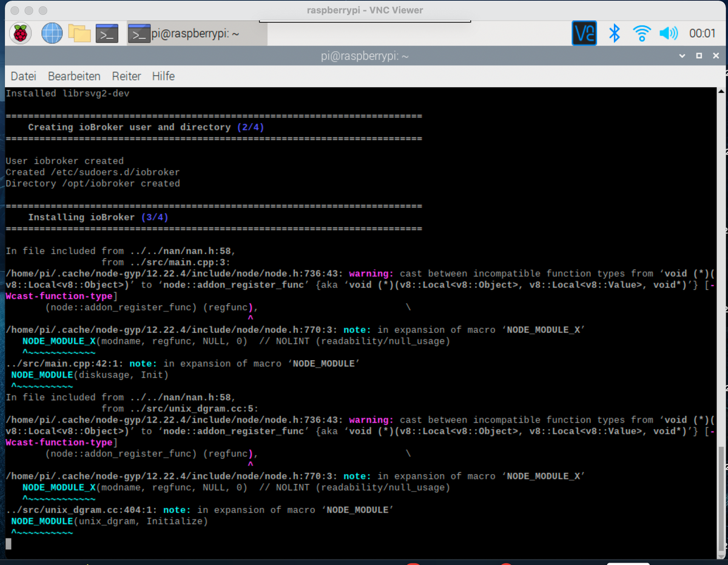Maximize the pi@raspberrypi terminal window
The height and width of the screenshot is (565, 728).
[x=699, y=56]
